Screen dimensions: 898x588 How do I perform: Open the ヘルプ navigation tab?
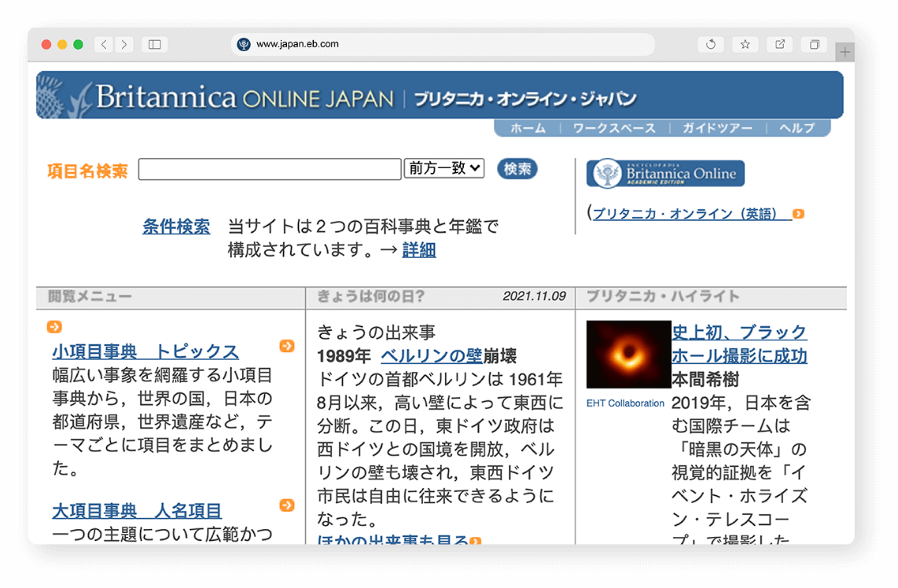point(797,128)
